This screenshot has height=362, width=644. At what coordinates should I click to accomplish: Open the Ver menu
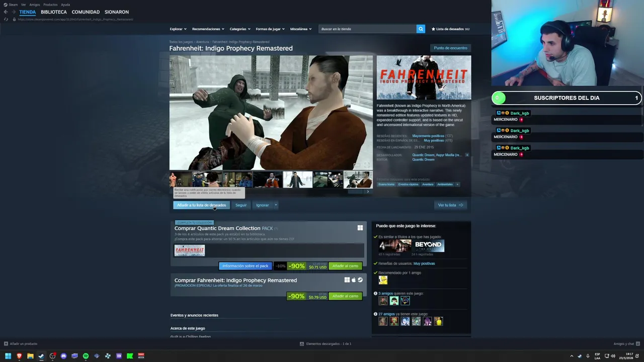24,5
